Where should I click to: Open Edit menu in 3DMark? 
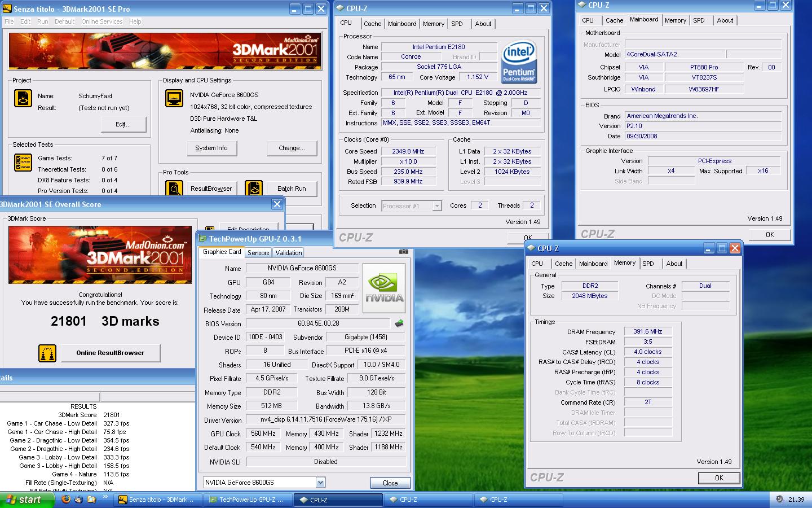(x=25, y=21)
